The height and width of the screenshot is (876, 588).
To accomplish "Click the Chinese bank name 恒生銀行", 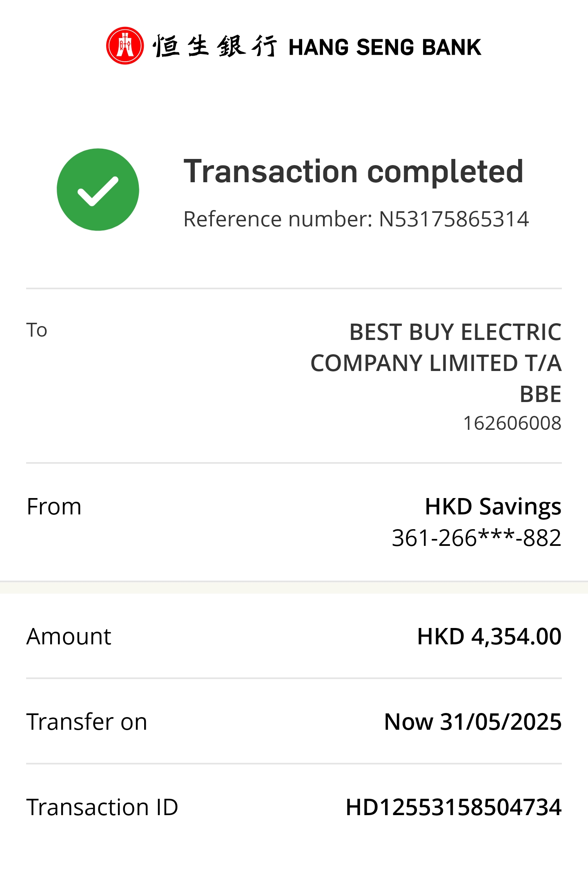I will point(215,46).
